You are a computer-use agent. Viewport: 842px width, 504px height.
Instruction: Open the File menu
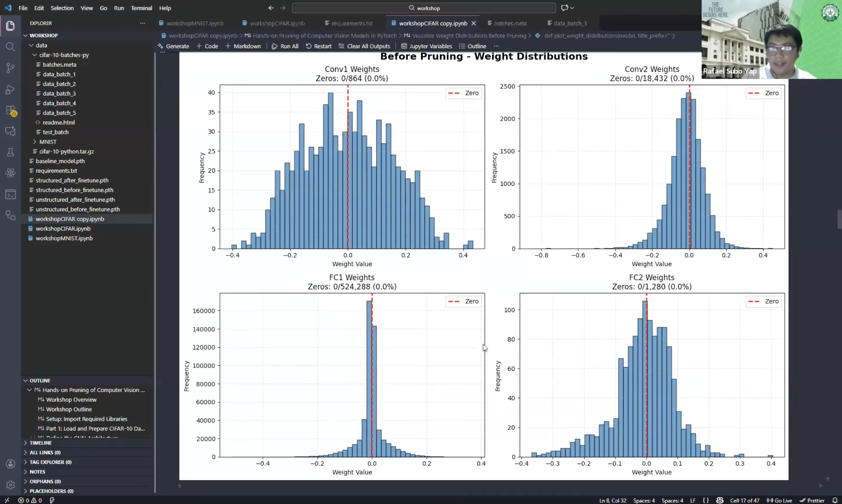[x=23, y=8]
